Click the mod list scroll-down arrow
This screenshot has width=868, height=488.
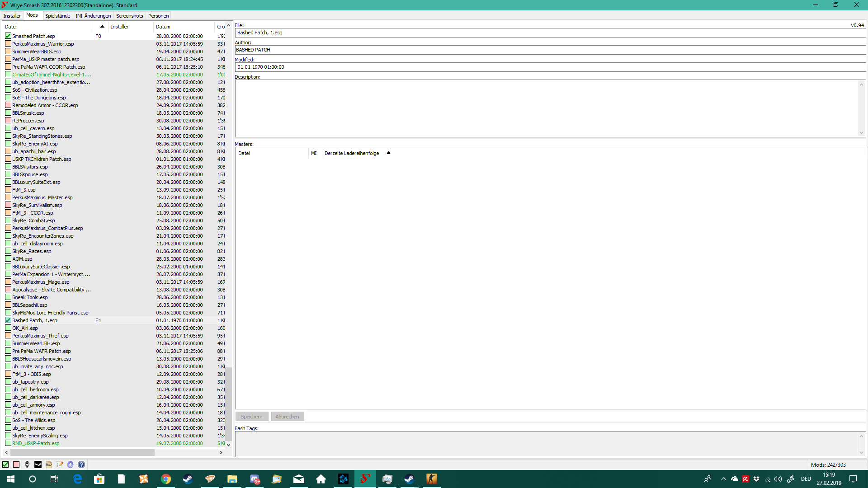coord(229,445)
